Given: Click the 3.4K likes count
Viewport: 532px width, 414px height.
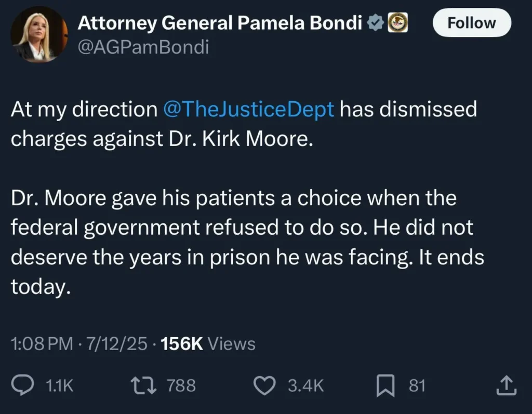Looking at the screenshot, I should (305, 385).
